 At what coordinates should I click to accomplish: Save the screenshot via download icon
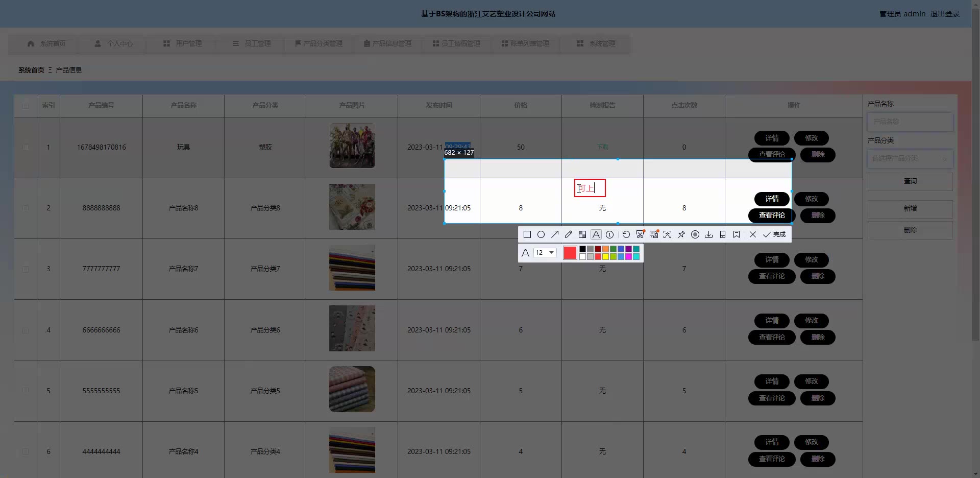pyautogui.click(x=708, y=234)
